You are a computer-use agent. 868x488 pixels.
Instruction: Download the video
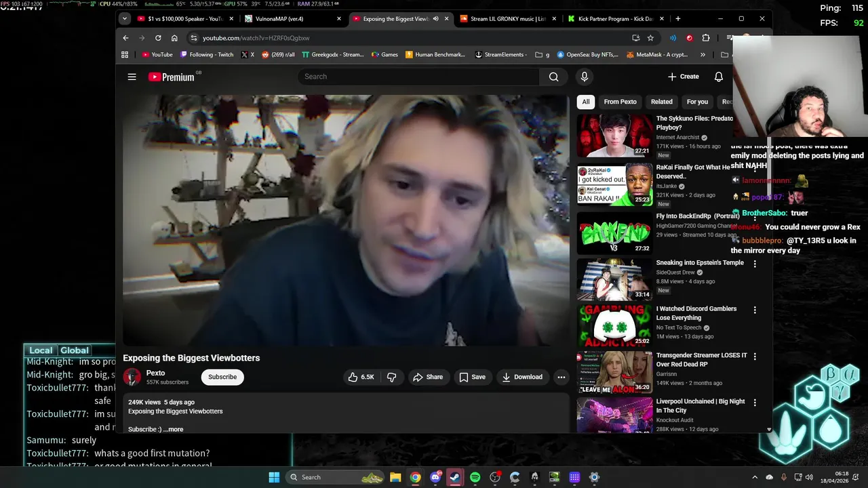521,377
